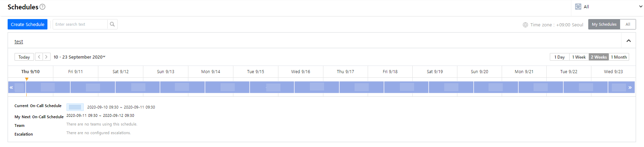Collapse the test schedule panel
644x147 pixels.
(x=628, y=41)
